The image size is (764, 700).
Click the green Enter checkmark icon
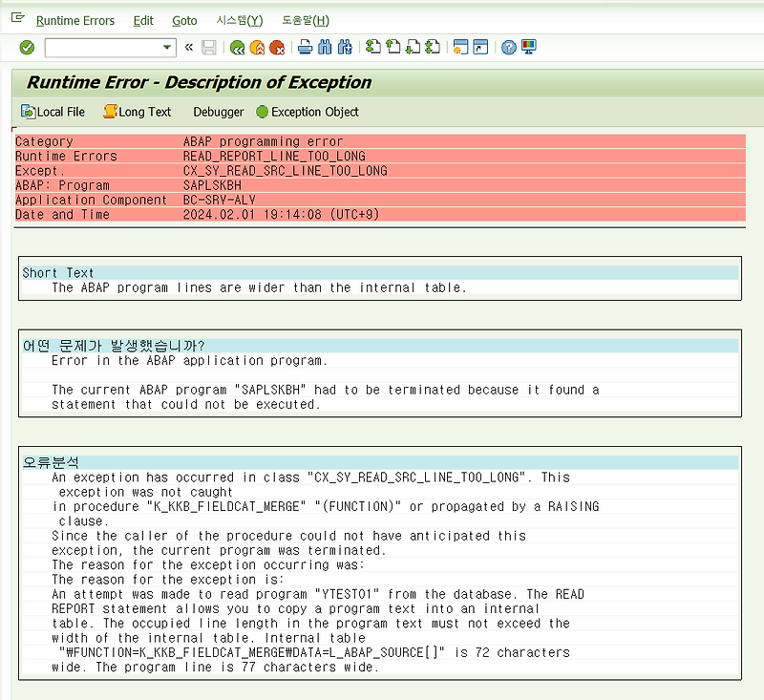pyautogui.click(x=26, y=46)
